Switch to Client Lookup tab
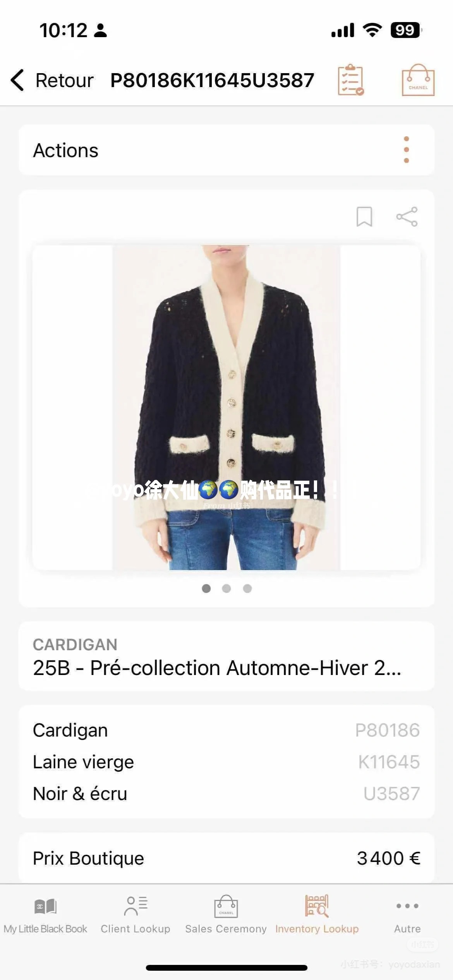This screenshot has height=980, width=453. click(136, 915)
